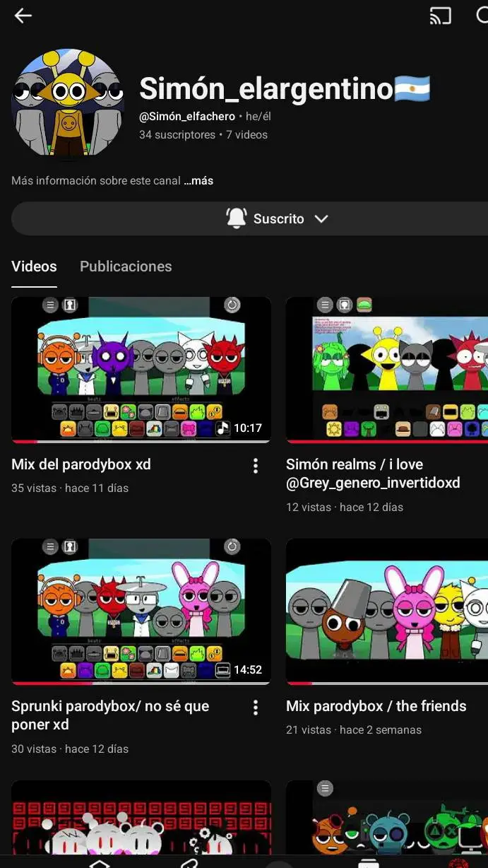Open options for Mix del parodybox xd
Screen dimensions: 488x868
click(256, 466)
